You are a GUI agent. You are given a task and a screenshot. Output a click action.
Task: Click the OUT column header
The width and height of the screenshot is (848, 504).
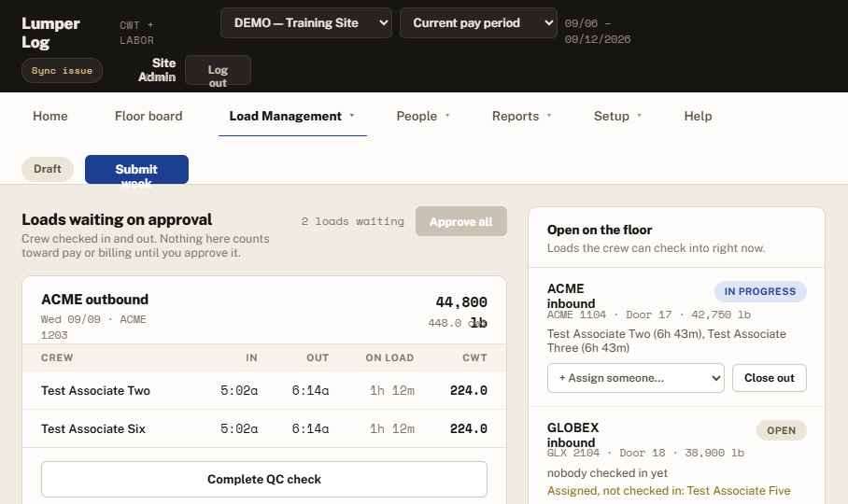pos(318,357)
